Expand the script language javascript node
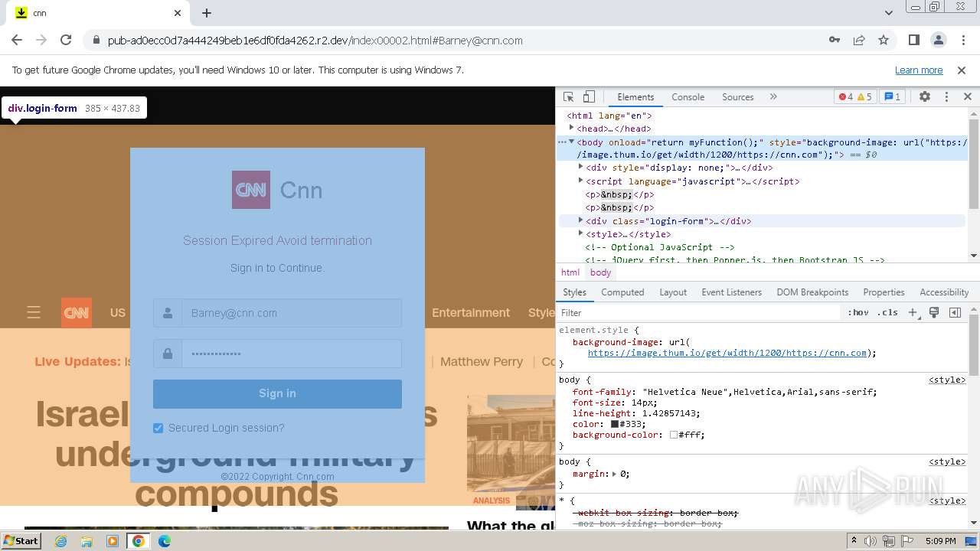This screenshot has width=980, height=551. (580, 181)
